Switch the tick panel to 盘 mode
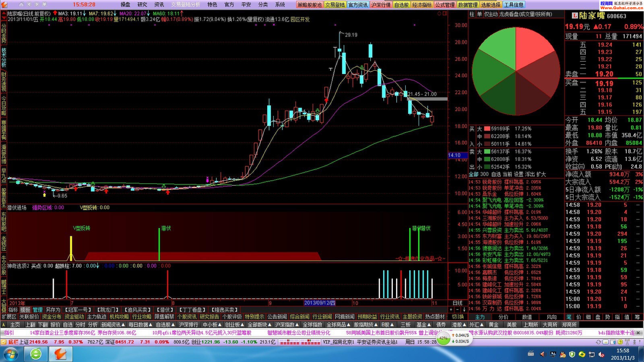The image size is (644, 362). coord(598,317)
